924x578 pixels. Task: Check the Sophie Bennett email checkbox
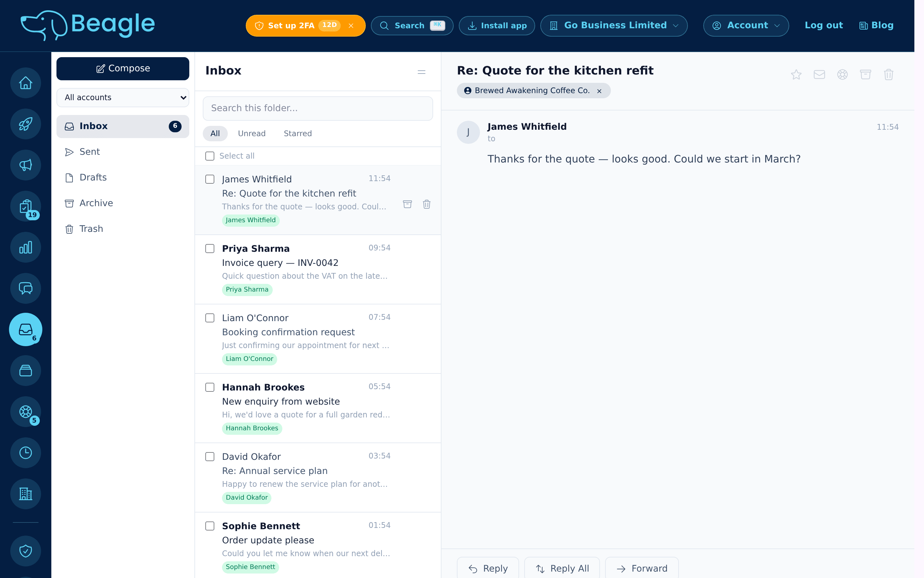click(x=210, y=526)
